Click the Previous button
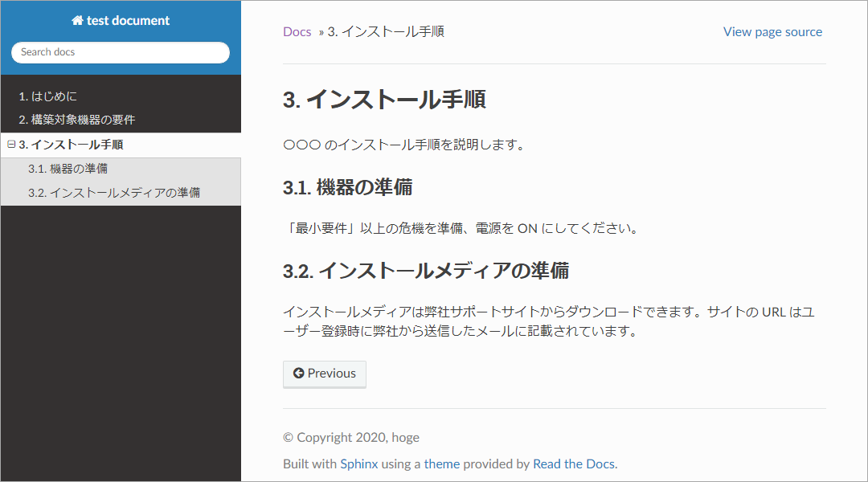 pyautogui.click(x=325, y=374)
